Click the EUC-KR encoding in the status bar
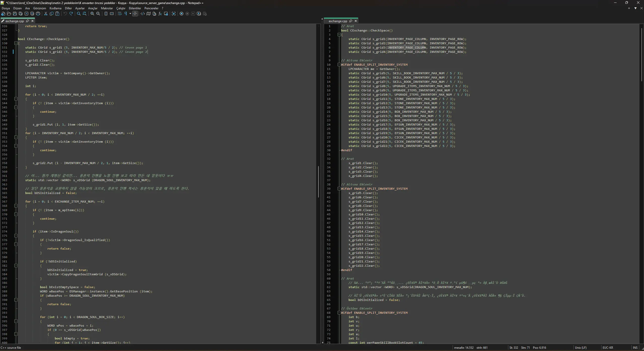 click(608, 348)
